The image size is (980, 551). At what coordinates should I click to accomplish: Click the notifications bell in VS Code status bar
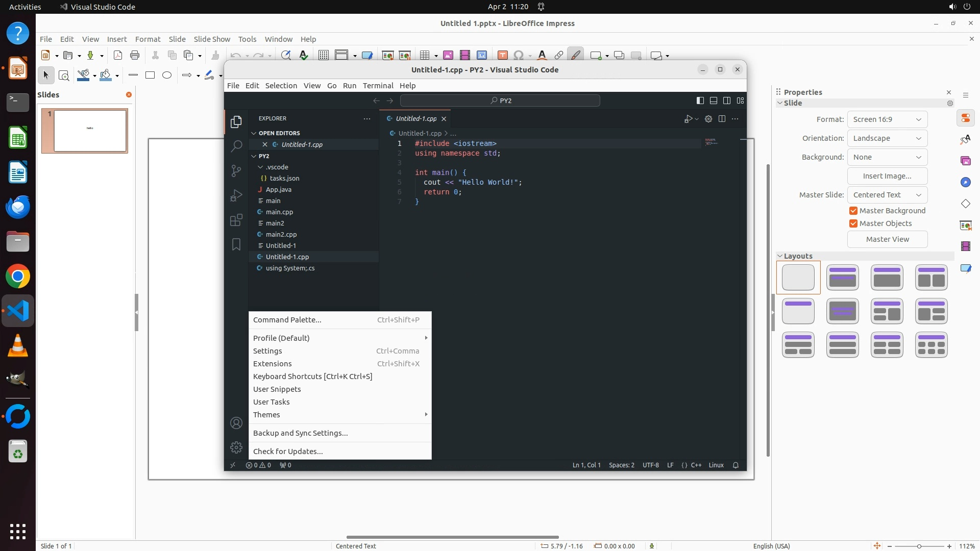point(736,465)
